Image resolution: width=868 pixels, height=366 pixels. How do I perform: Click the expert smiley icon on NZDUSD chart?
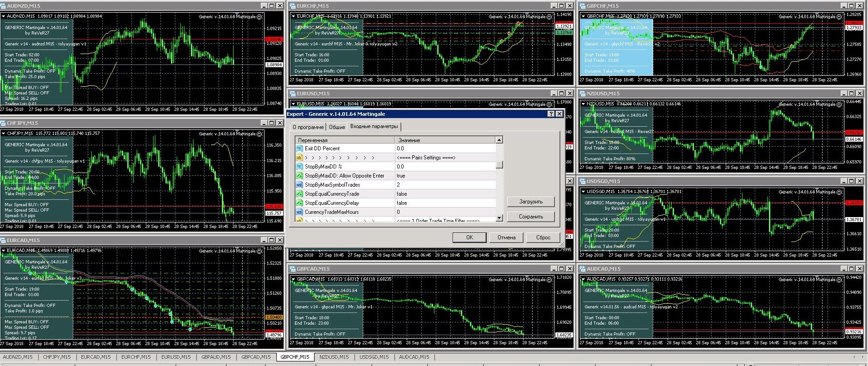click(x=839, y=104)
